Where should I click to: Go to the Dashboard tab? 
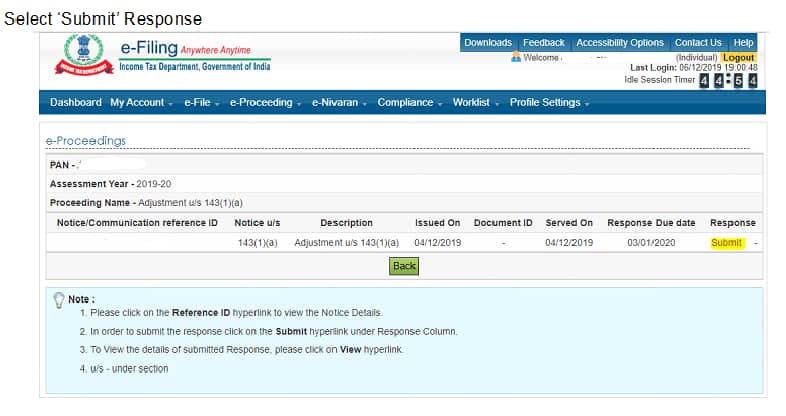pyautogui.click(x=75, y=102)
